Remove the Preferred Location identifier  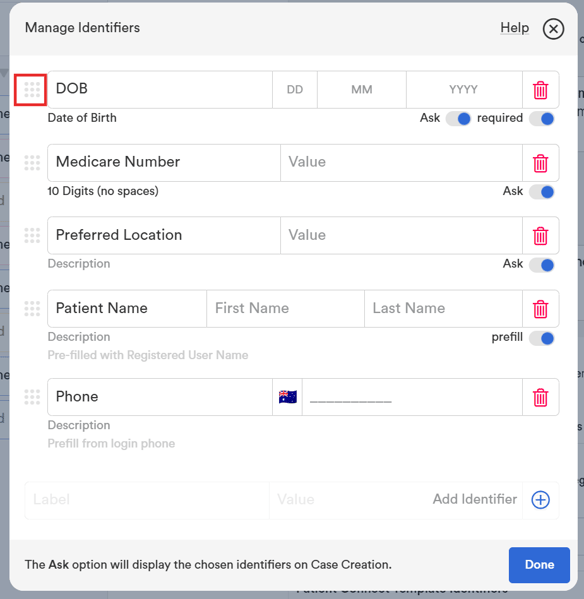(x=540, y=236)
